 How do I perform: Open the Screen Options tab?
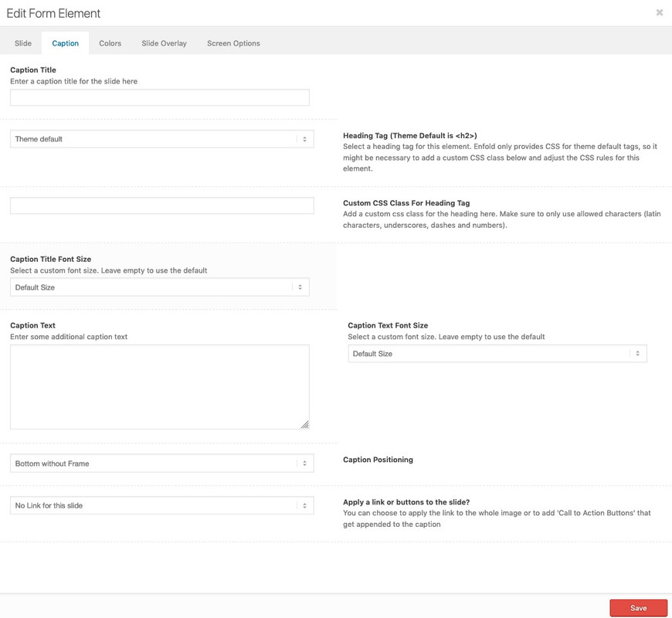tap(233, 43)
